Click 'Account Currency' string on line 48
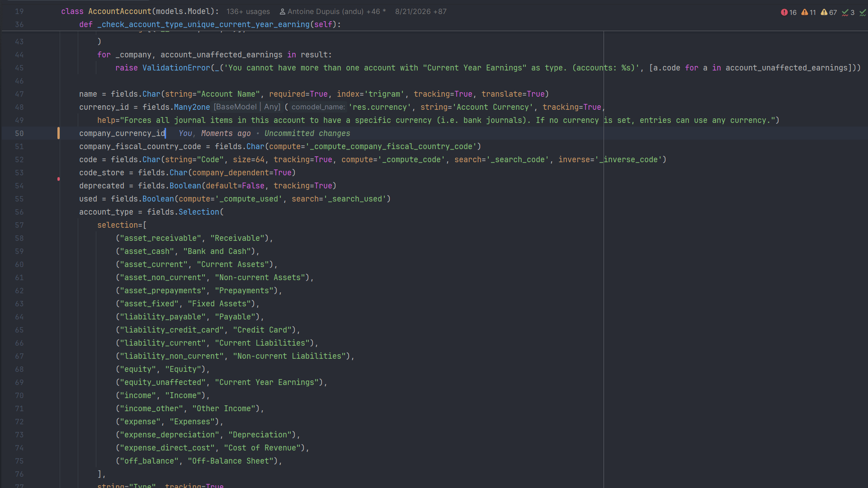The height and width of the screenshot is (488, 868). click(493, 107)
